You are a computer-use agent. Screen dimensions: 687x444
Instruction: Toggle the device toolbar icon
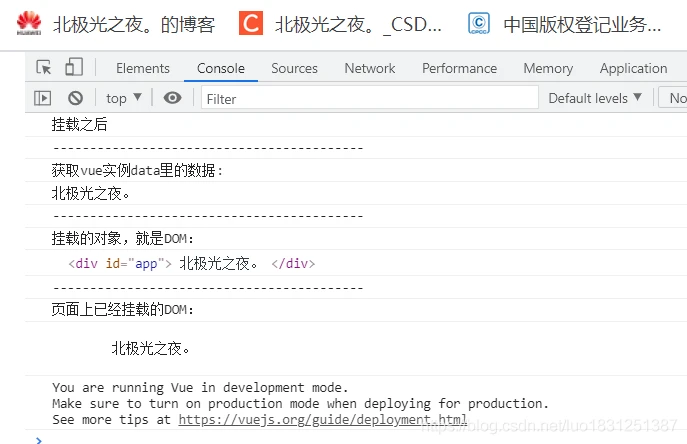74,68
